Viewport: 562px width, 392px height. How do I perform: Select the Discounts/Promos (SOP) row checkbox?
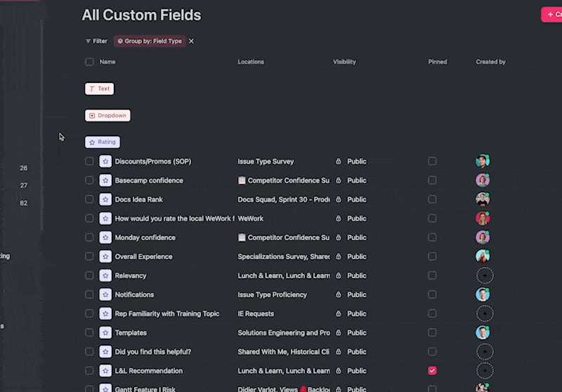(x=89, y=162)
